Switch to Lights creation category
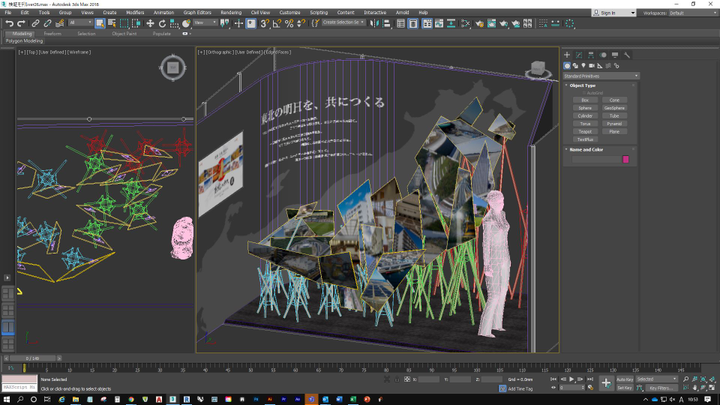 [584, 66]
